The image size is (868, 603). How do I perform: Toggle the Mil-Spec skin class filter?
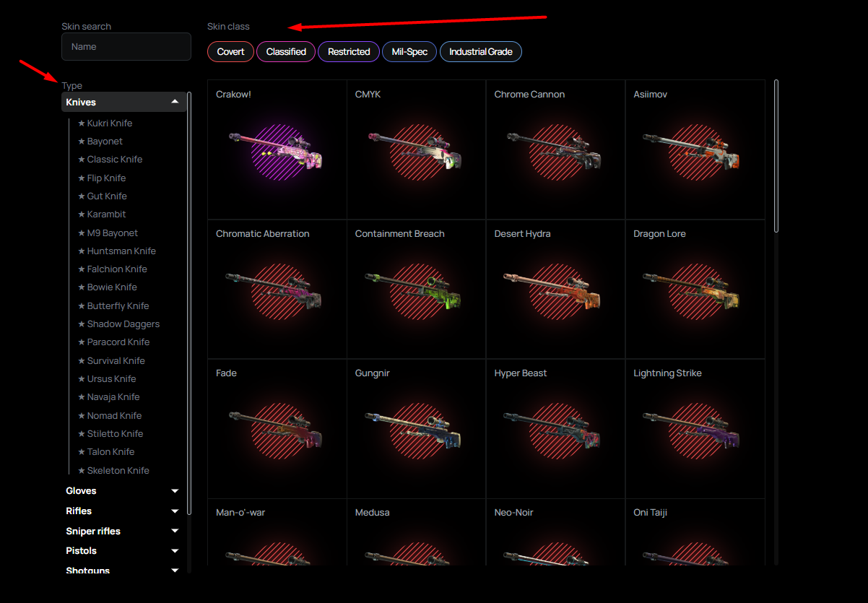[x=409, y=52]
